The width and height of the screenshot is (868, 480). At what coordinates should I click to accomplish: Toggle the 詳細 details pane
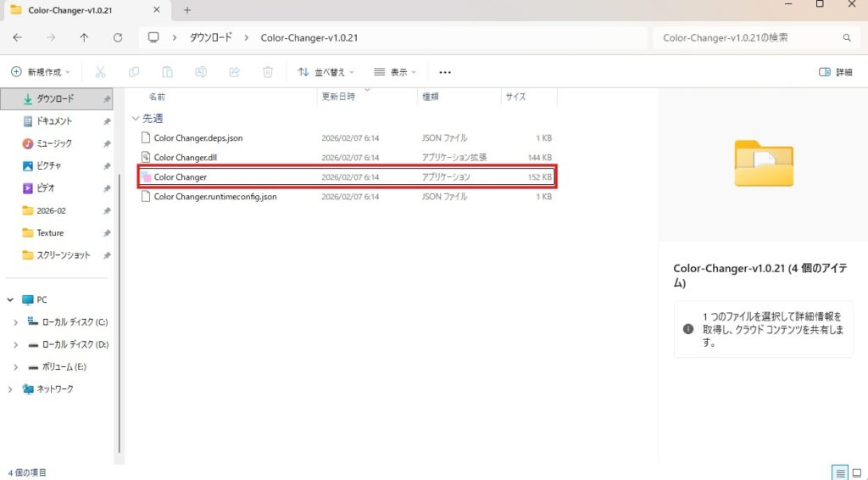(x=835, y=72)
